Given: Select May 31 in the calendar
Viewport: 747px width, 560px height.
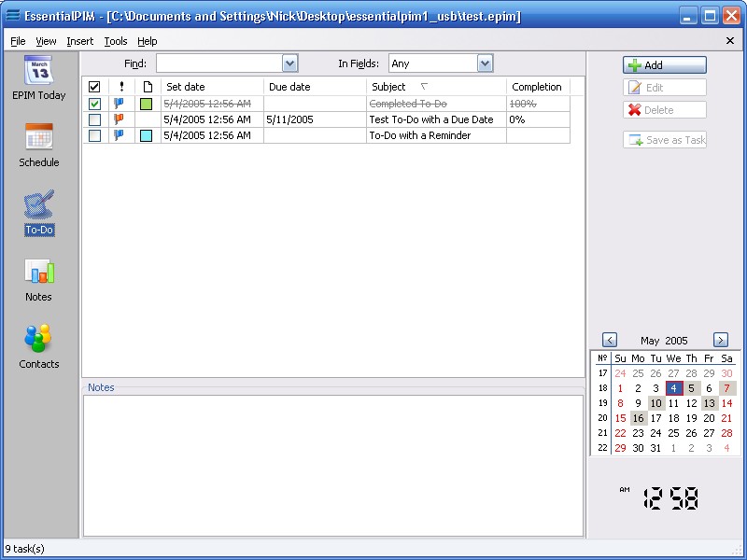Looking at the screenshot, I should click(x=656, y=448).
